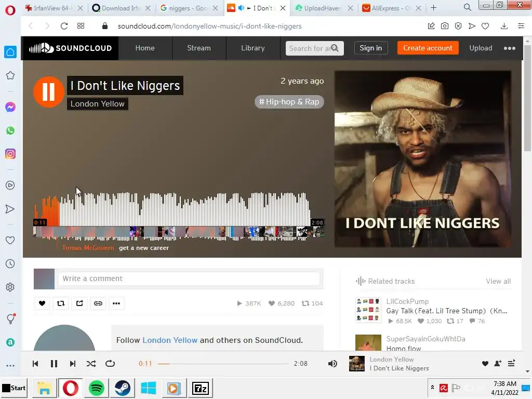Viewport: 532px width, 399px height.
Task: Open My Flow arrow icon in sidebar
Action: (x=10, y=209)
